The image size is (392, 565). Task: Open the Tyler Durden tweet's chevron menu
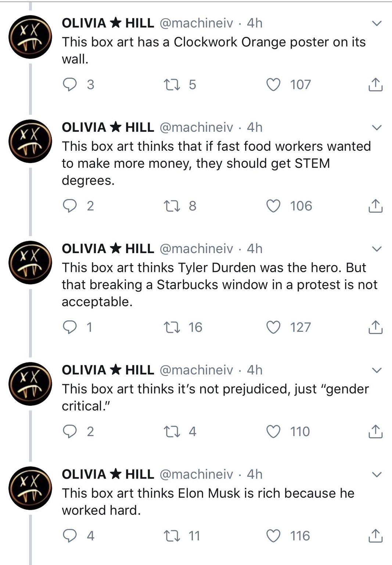coord(377,249)
